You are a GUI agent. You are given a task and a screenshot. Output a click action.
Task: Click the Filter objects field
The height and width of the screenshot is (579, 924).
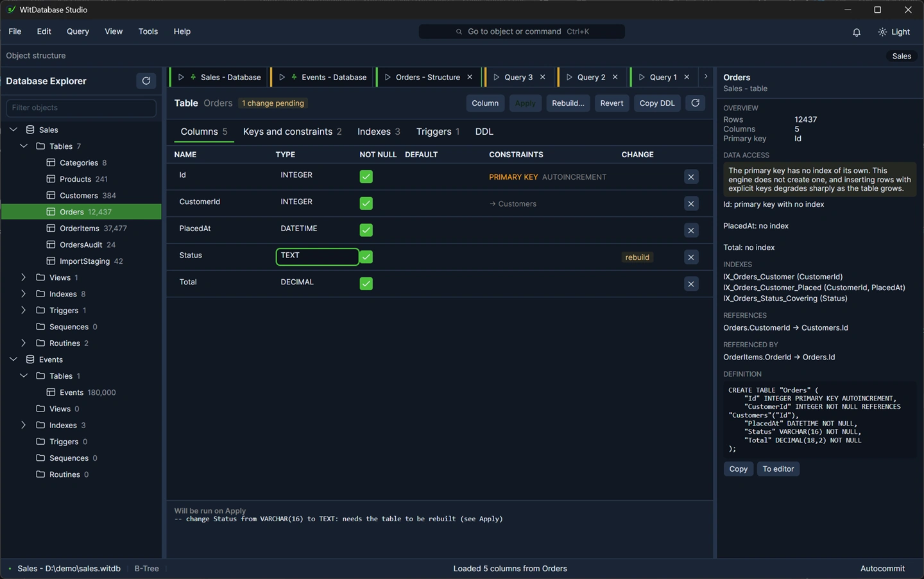81,108
